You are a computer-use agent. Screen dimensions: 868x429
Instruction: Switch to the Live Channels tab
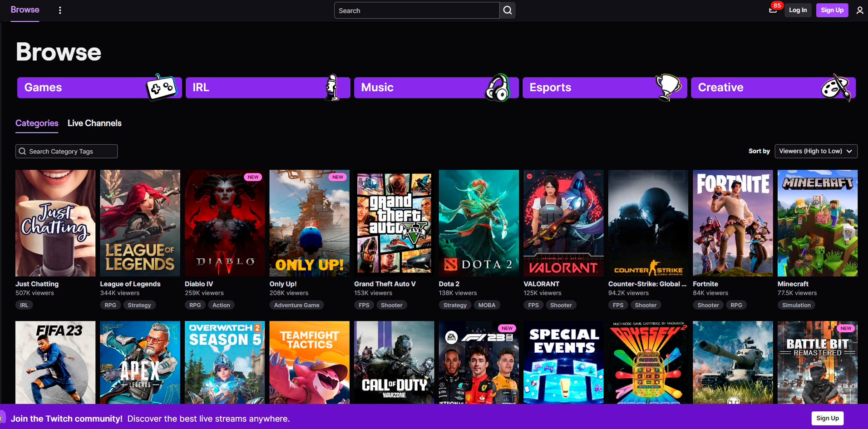tap(94, 123)
